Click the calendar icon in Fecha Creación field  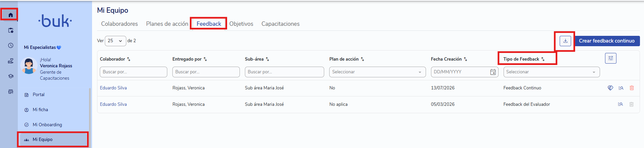(x=493, y=72)
